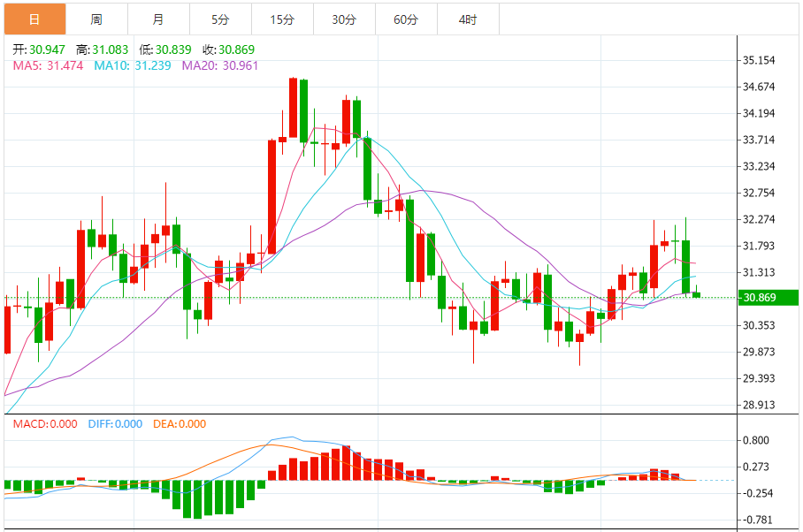Click the MA5: 31.474 indicator label
This screenshot has height=532, width=803.
point(48,65)
